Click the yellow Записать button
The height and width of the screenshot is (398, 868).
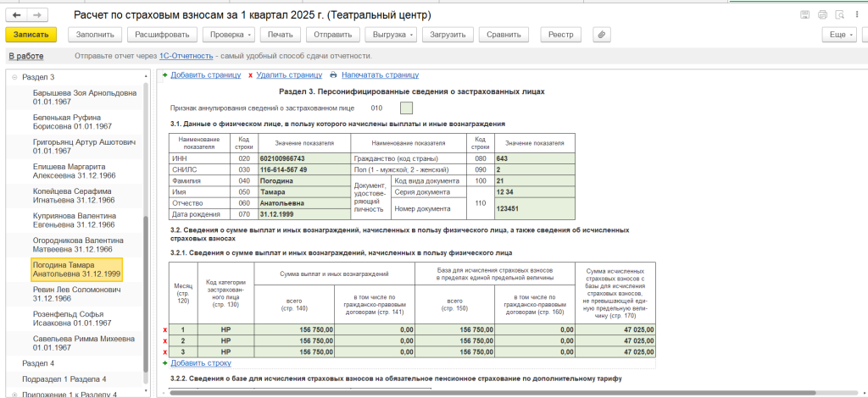click(31, 35)
